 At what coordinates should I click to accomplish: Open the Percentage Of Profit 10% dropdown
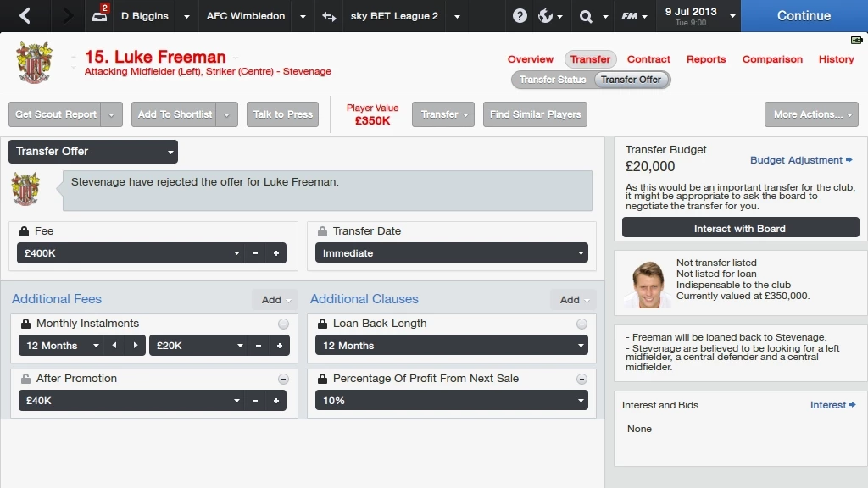452,401
